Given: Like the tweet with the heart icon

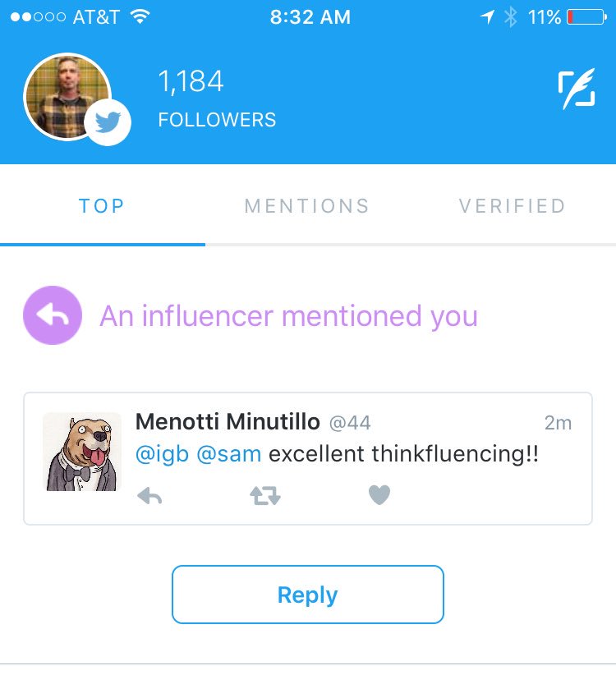Looking at the screenshot, I should click(x=379, y=495).
